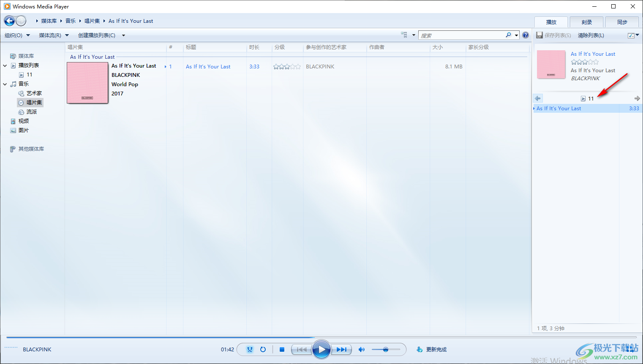Screen dimensions: 643x364
Task: Click the 分级 column header
Action: 287,47
